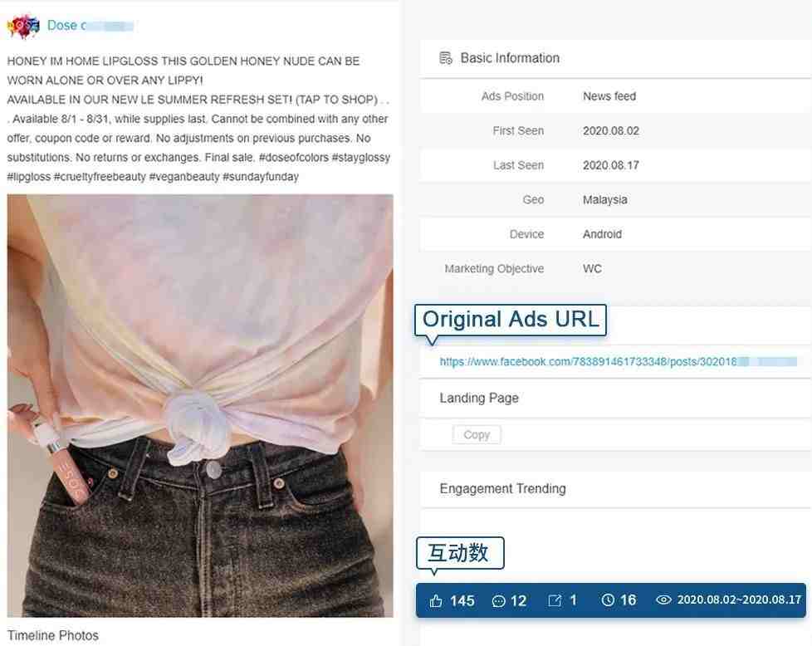Click the 12 comments count

click(518, 601)
